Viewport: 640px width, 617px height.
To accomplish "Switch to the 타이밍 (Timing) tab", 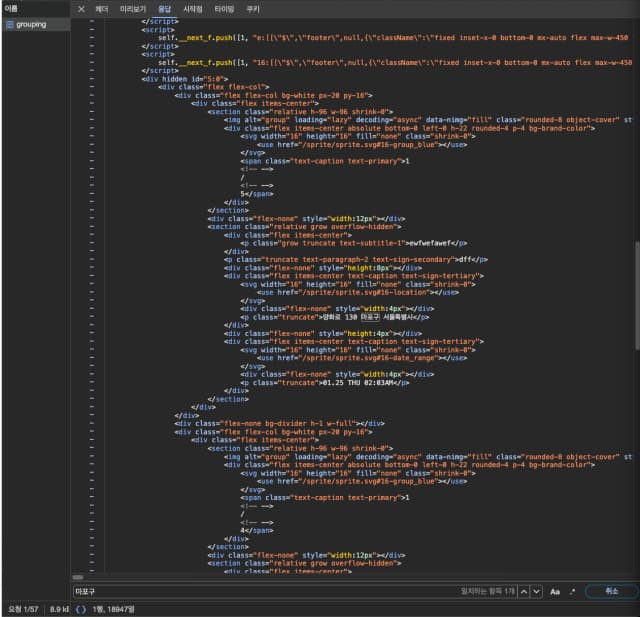I will tap(224, 9).
